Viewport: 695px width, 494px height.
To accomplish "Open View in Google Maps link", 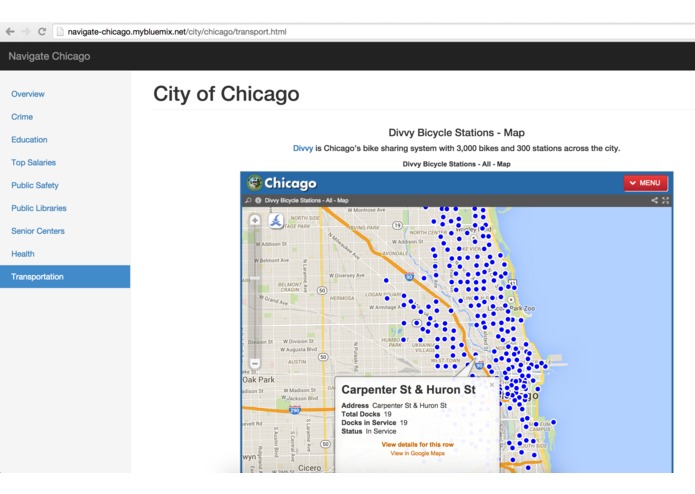I will click(418, 453).
